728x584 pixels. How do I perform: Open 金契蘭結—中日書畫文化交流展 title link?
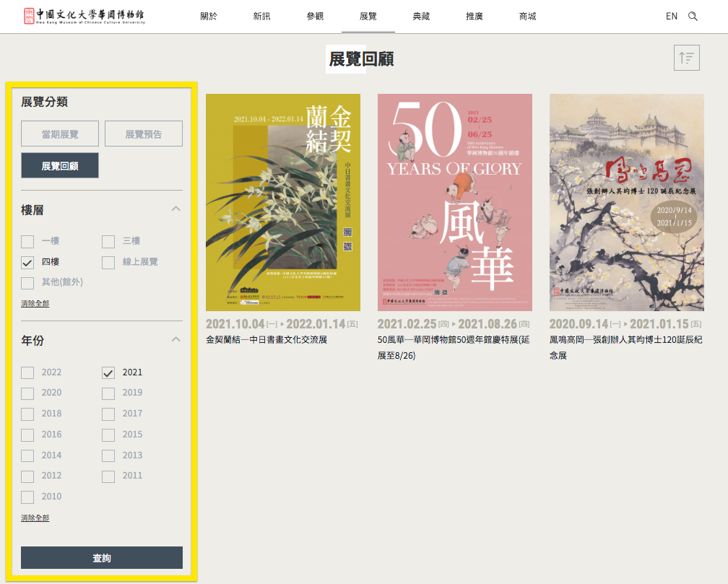click(x=266, y=340)
